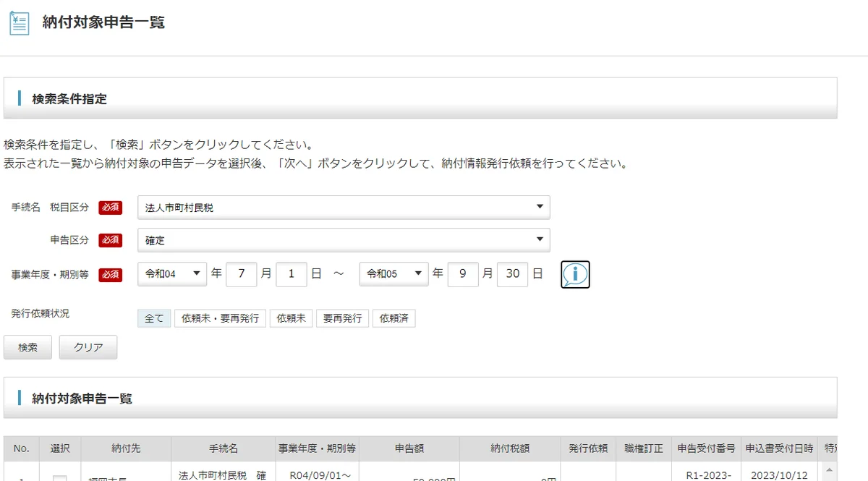Click the yen document icon beside page title
Screen dimensions: 868x481
pyautogui.click(x=19, y=22)
